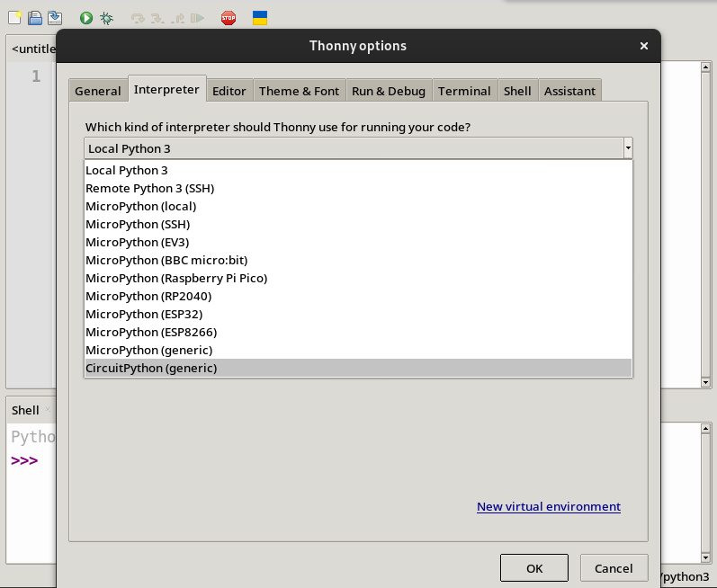Collapse the interpreter dropdown via arrow
The image size is (717, 588).
point(628,148)
